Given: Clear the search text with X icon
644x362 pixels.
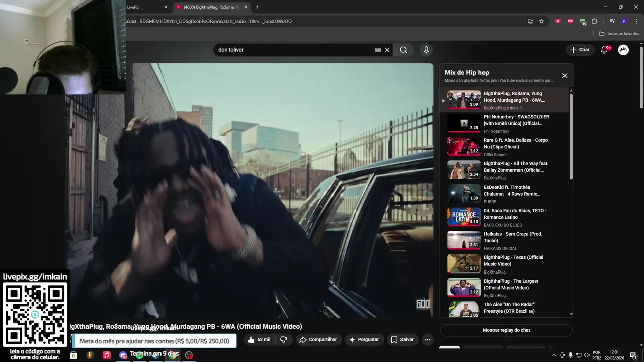Looking at the screenshot, I should [x=387, y=50].
